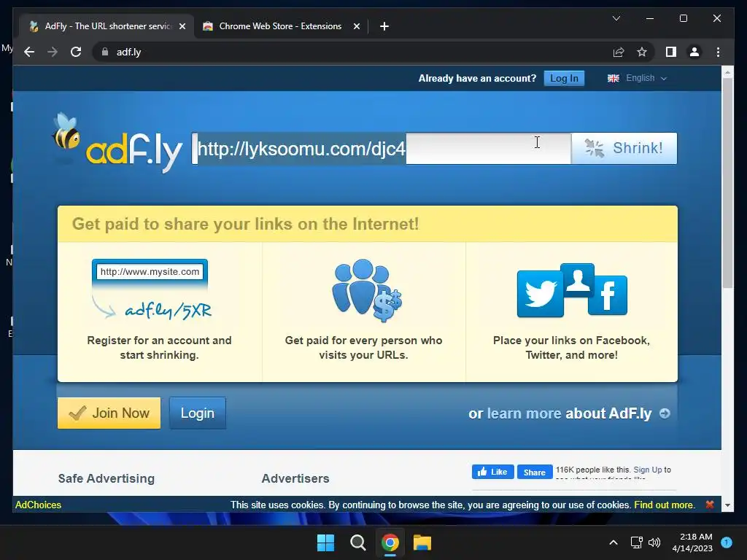This screenshot has width=747, height=560.
Task: Click 'Get paid to share your links' heading
Action: [x=245, y=224]
